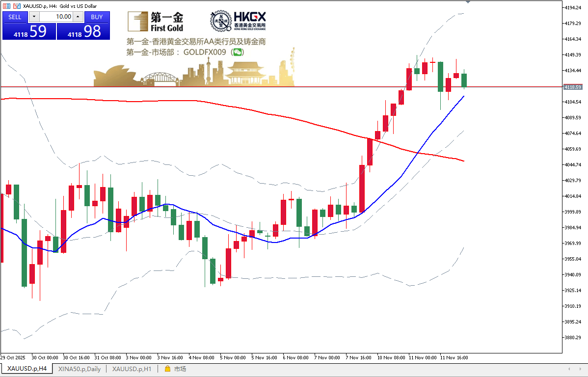The height and width of the screenshot is (377, 588).
Task: Open the Depth of Market icon
Action: (x=17, y=6)
